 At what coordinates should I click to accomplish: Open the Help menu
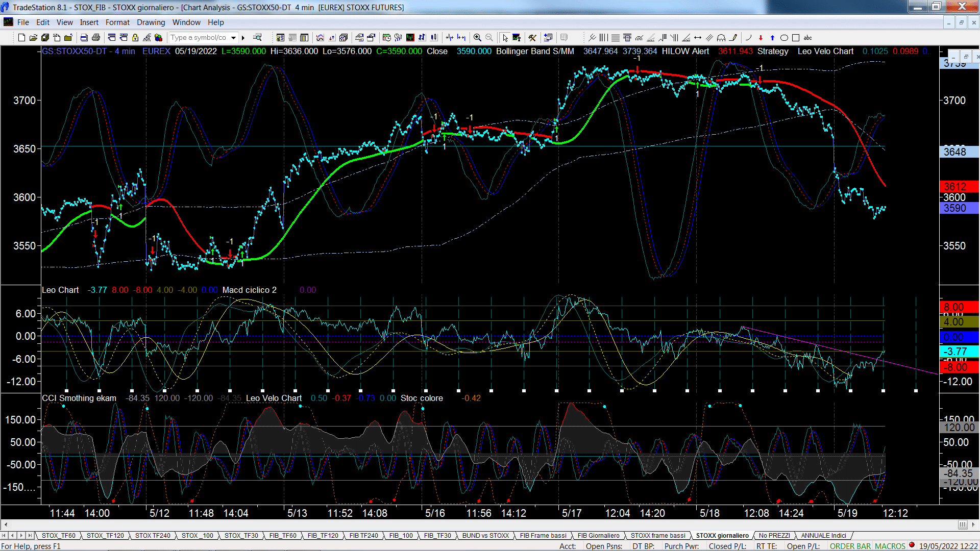point(215,22)
